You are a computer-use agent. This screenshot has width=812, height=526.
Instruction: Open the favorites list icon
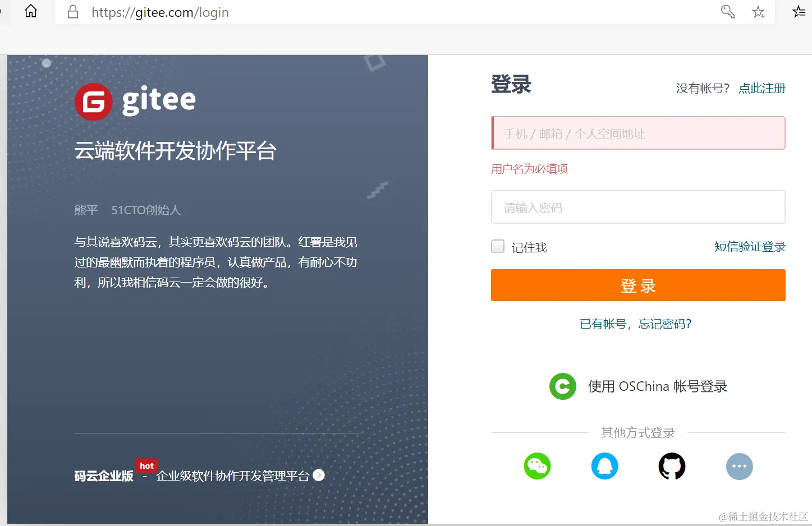click(x=799, y=12)
